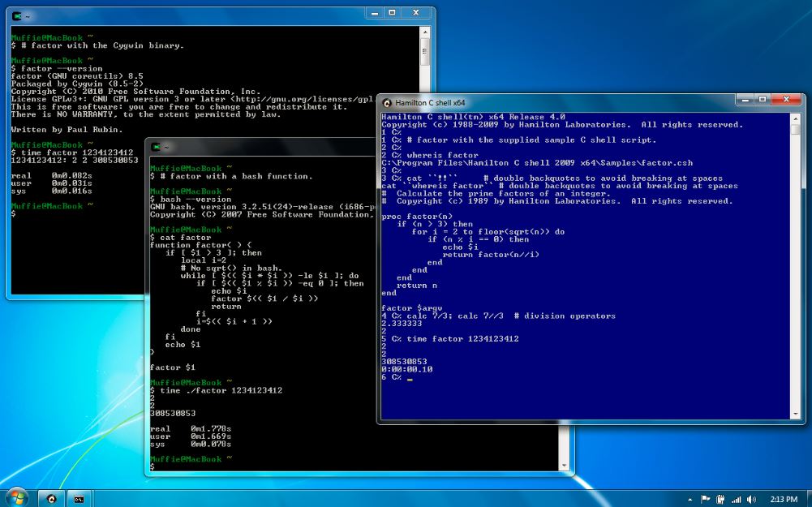Click rear Cygwin window scrollbar up arrow
812x507 pixels.
pyautogui.click(x=425, y=32)
